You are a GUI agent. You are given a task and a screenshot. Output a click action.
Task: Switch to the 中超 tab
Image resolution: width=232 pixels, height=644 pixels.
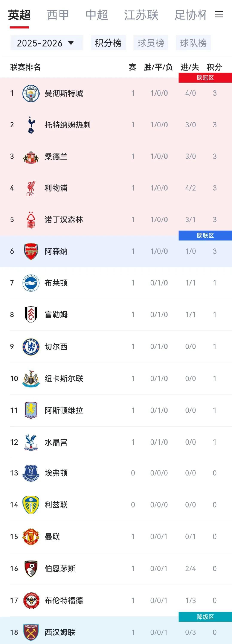[97, 15]
